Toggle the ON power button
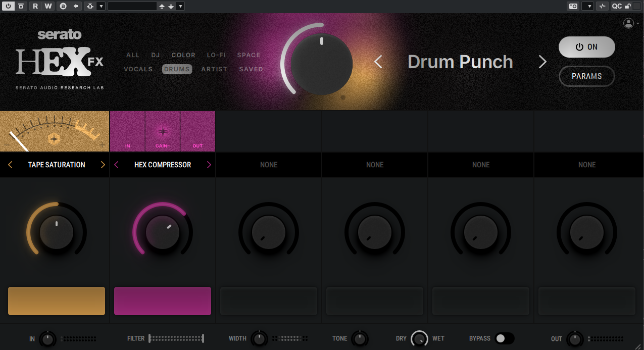The height and width of the screenshot is (350, 644). (x=587, y=47)
